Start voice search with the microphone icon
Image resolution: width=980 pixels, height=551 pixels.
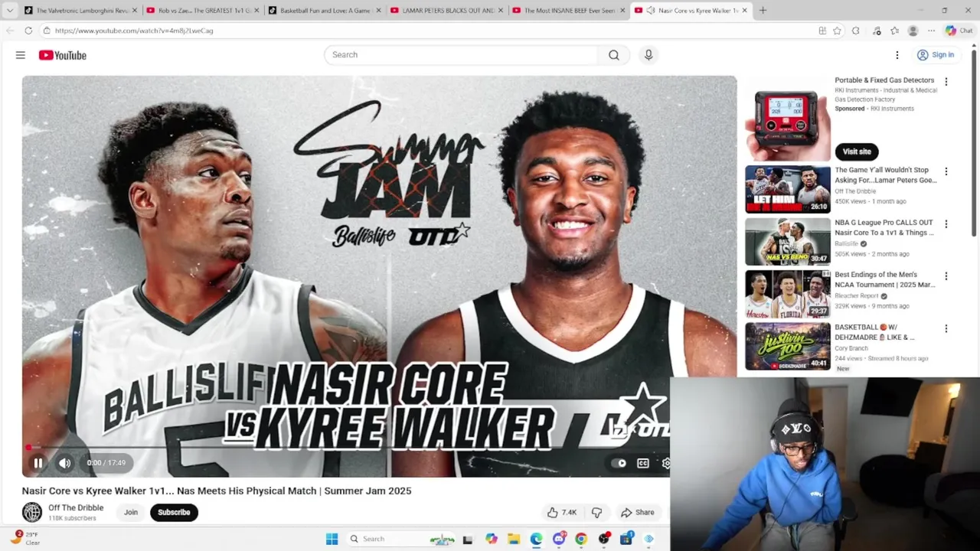648,55
